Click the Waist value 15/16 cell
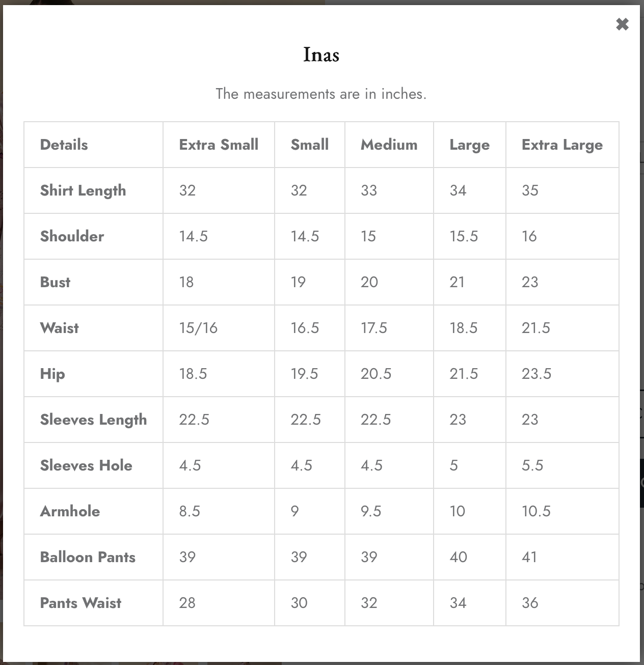Screen dimensions: 644x665 (x=219, y=328)
